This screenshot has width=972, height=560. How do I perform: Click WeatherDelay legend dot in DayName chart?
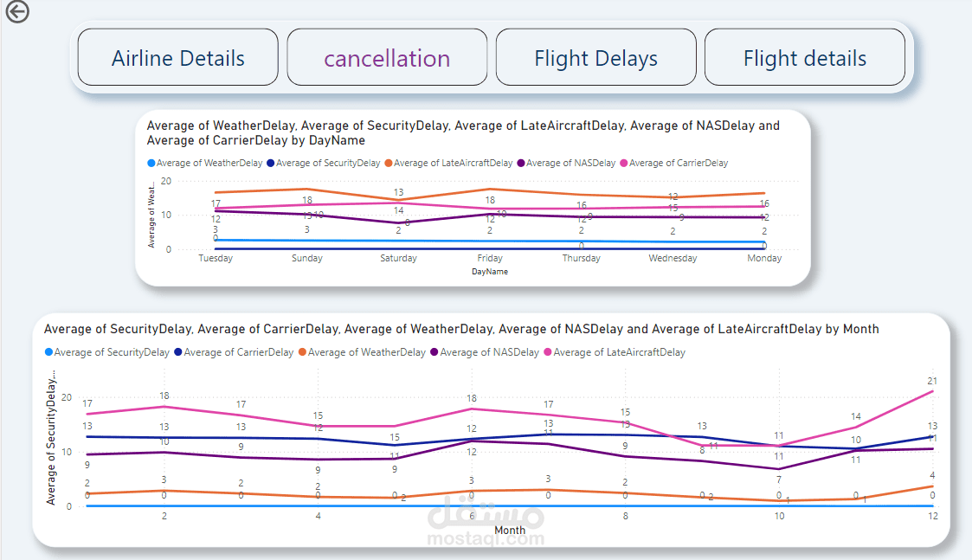pos(151,163)
